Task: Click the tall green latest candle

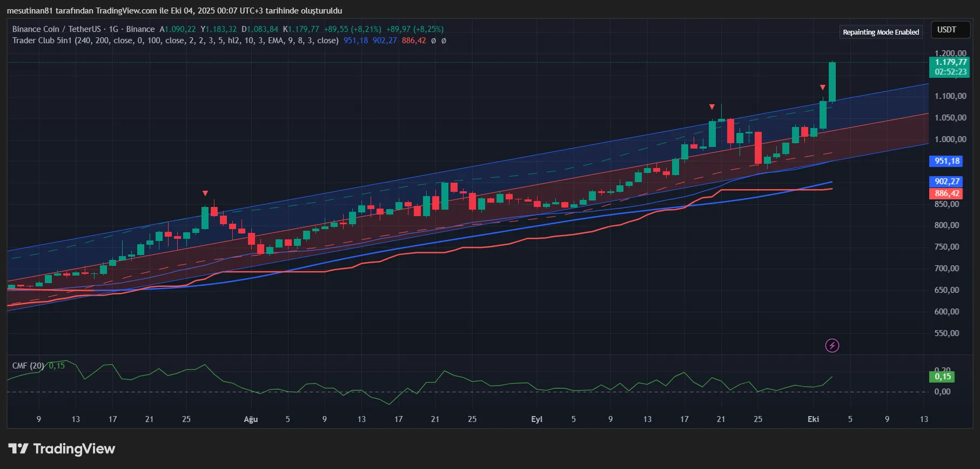Action: coord(832,81)
